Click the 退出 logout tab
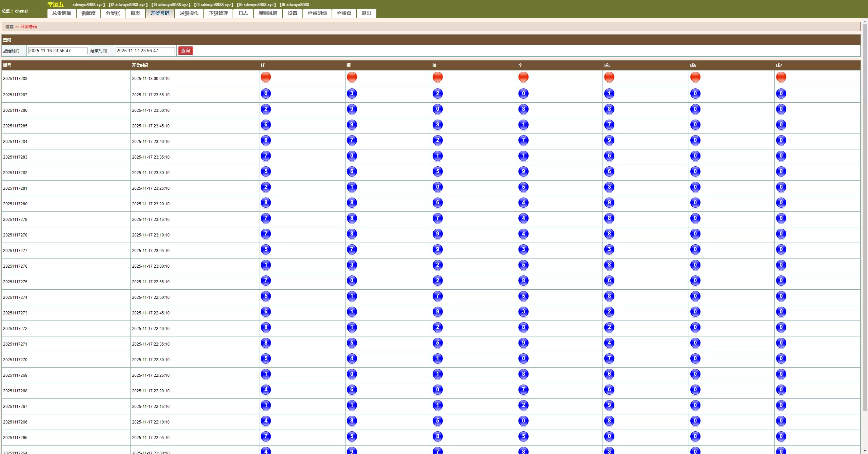 (366, 13)
